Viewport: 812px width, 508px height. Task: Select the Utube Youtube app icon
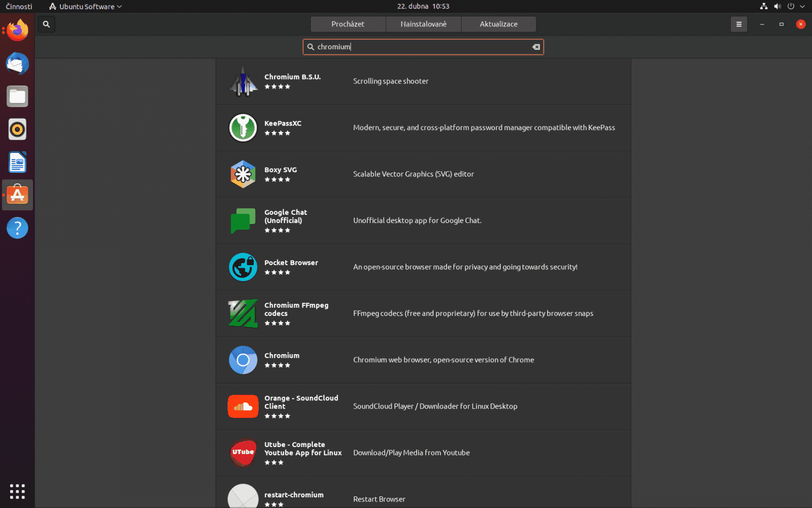[243, 453]
